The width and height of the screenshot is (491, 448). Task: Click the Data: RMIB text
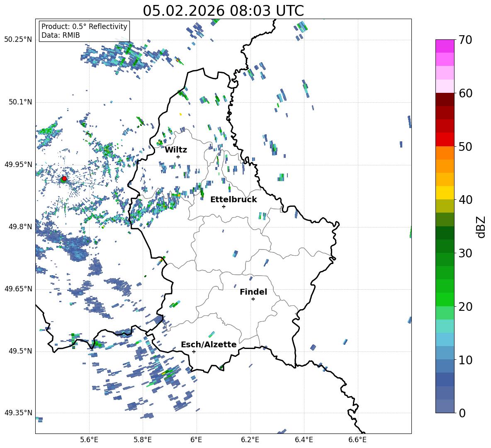coord(61,35)
